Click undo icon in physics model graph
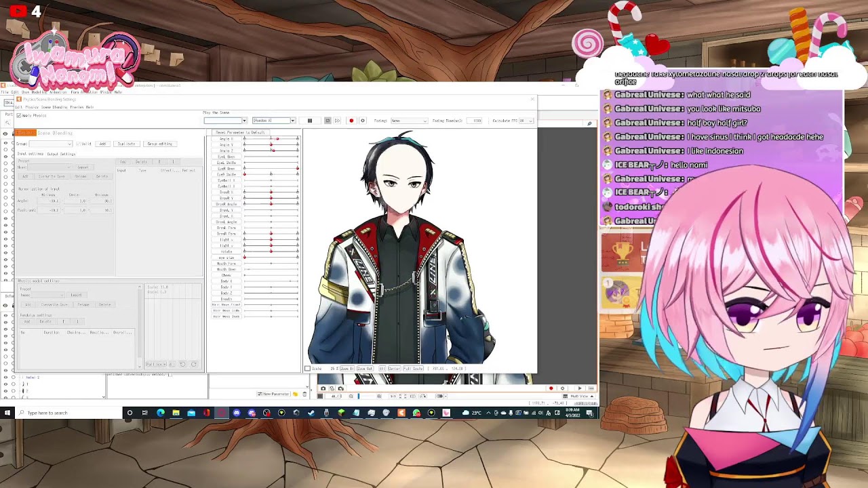Screen dimensions: 868x488 pyautogui.click(x=182, y=364)
